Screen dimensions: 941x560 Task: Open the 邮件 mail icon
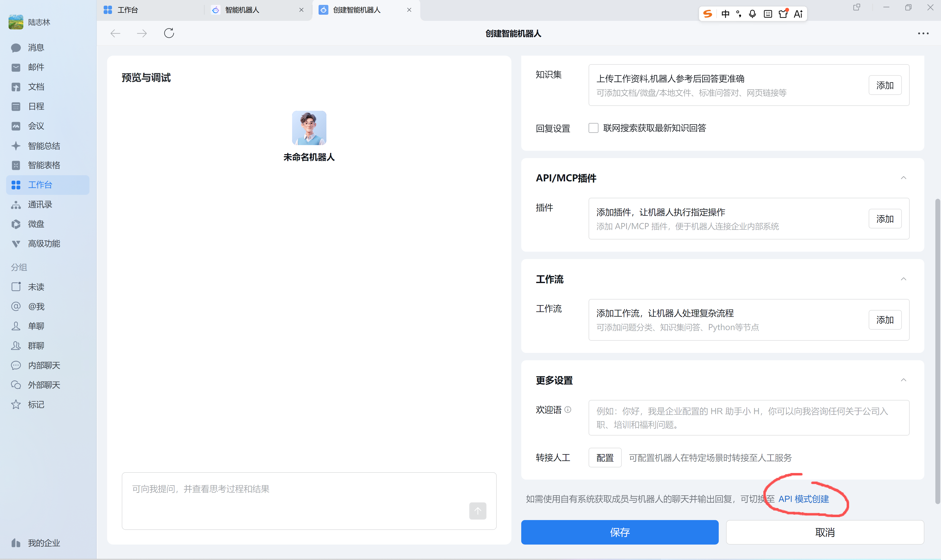point(16,67)
